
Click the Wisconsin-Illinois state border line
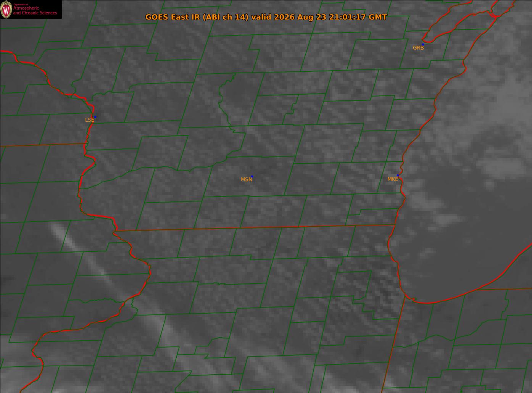tap(255, 228)
